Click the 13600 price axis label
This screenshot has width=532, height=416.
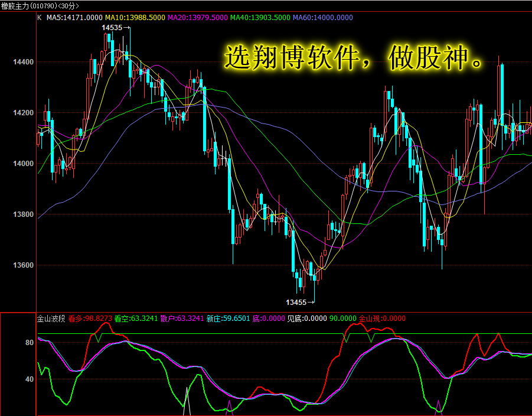(x=24, y=265)
